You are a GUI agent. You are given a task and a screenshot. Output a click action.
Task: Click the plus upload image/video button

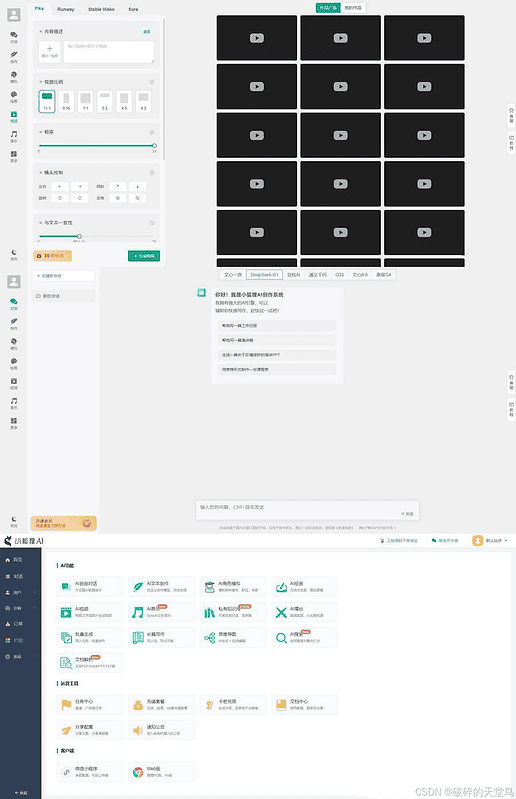click(x=49, y=51)
